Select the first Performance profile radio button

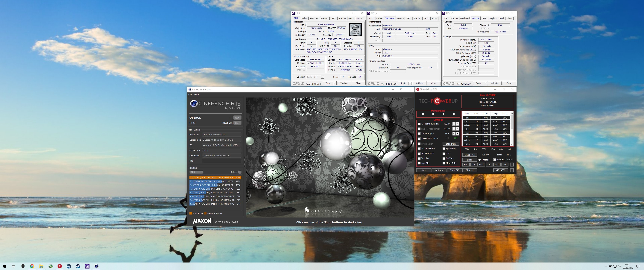pyautogui.click(x=423, y=114)
